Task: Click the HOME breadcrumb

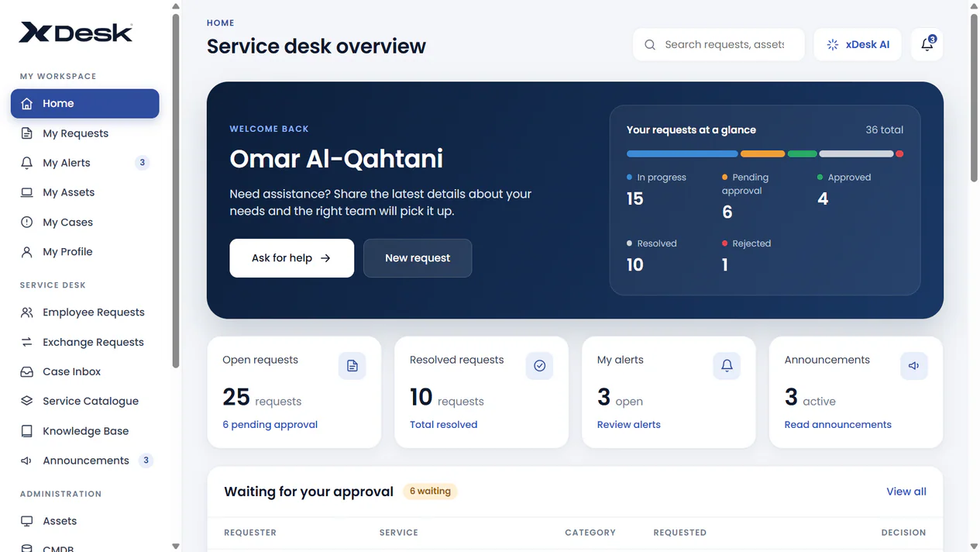Action: click(221, 23)
